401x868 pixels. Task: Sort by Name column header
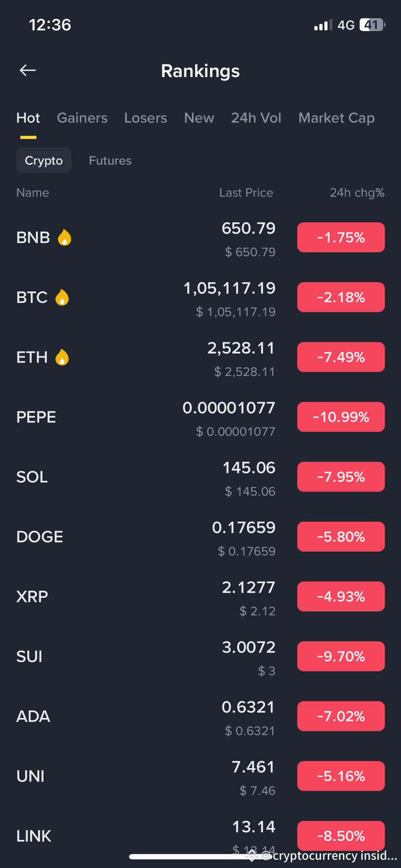[x=32, y=193]
